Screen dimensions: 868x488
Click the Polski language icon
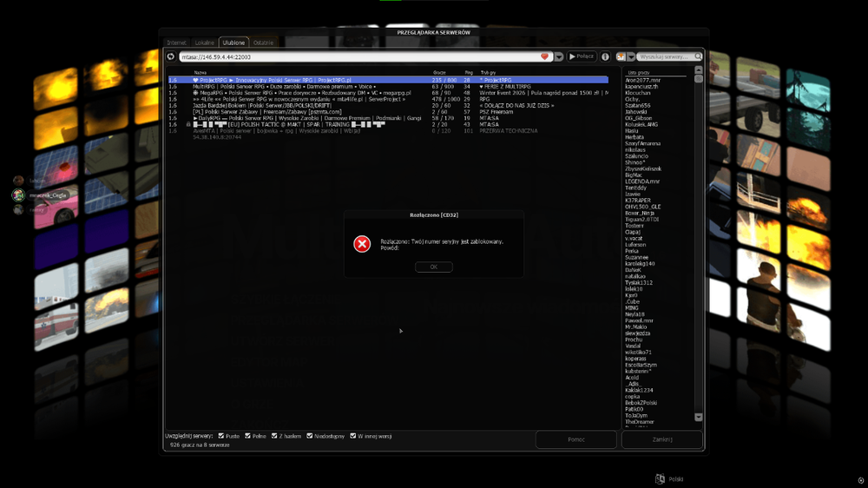pyautogui.click(x=660, y=478)
